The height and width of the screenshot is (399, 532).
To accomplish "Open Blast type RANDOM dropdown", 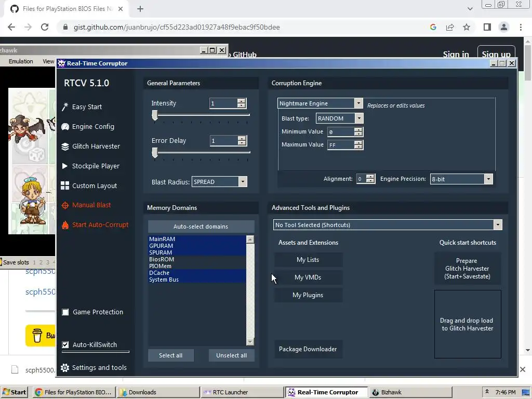I will click(x=359, y=118).
